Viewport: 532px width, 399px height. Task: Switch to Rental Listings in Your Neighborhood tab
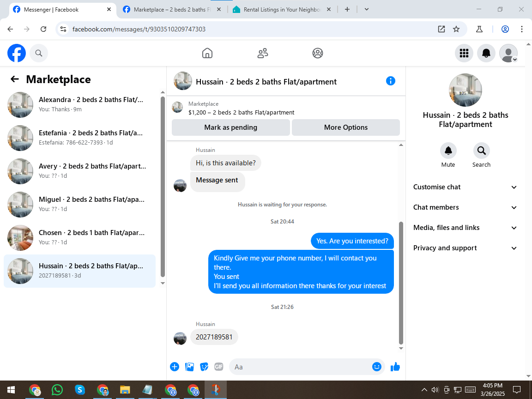[x=282, y=10]
